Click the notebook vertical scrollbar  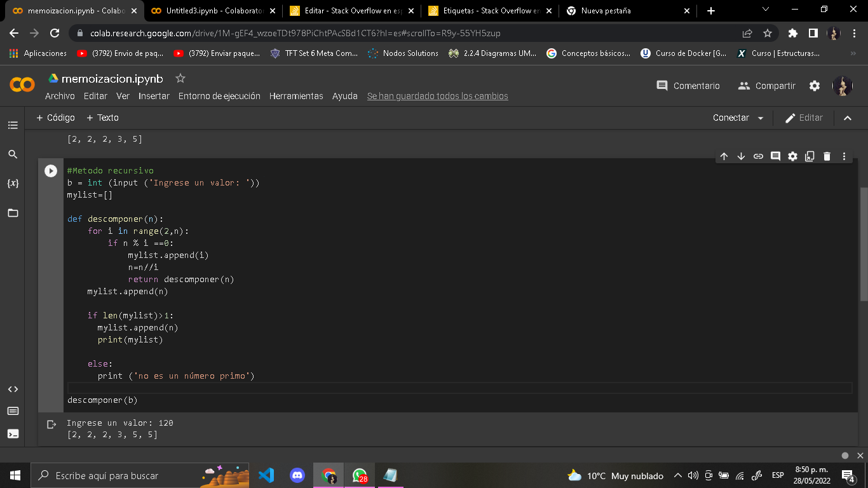point(863,244)
